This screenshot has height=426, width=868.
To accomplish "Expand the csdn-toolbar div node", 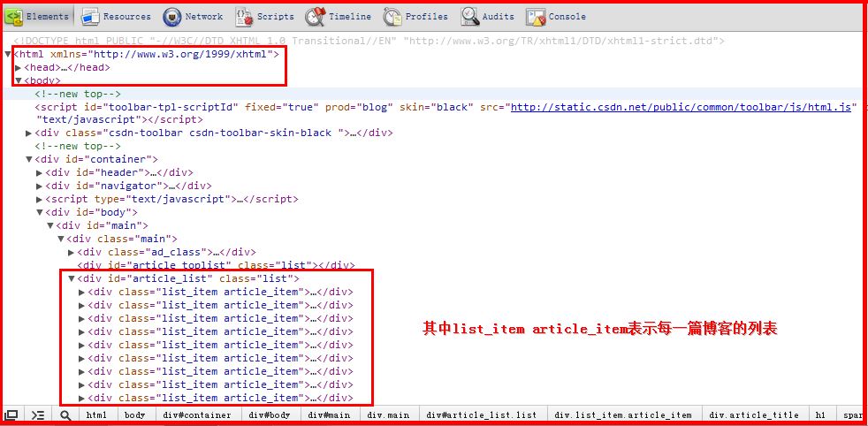I will click(29, 133).
